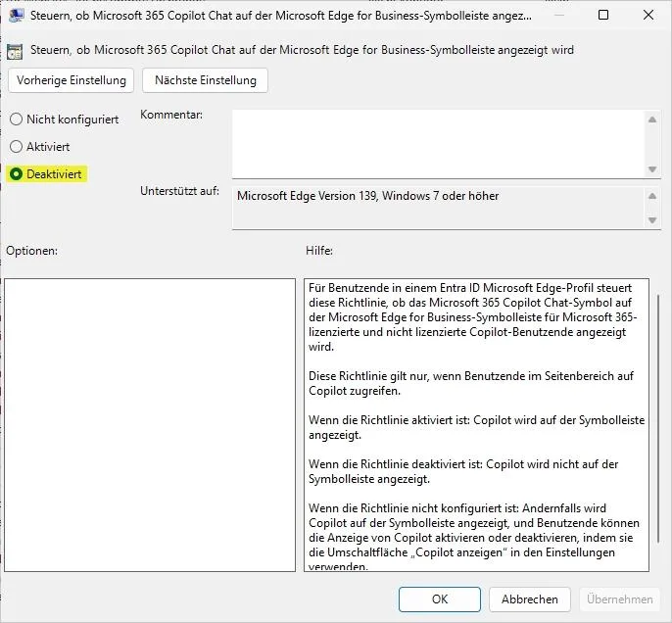Select the Nicht konfiguriert radio button
Image resolution: width=672 pixels, height=623 pixels.
click(x=16, y=120)
